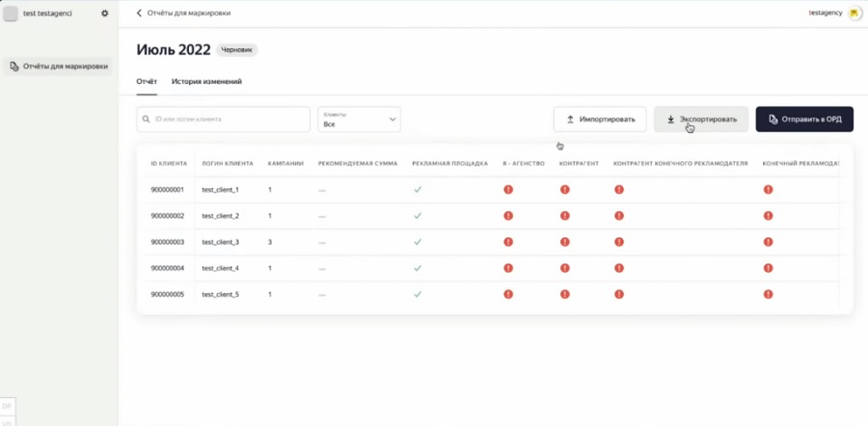Click the Отправить в ОРД button

click(804, 120)
